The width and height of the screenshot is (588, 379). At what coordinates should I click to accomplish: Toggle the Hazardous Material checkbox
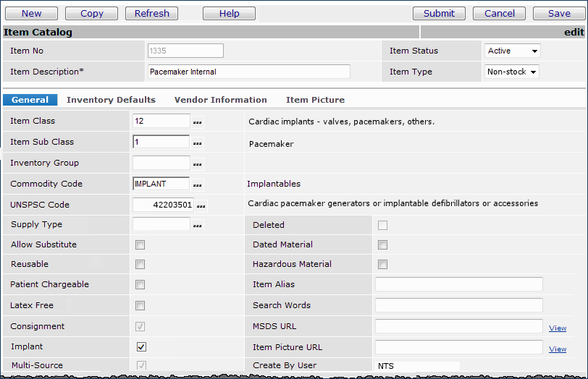pyautogui.click(x=382, y=265)
